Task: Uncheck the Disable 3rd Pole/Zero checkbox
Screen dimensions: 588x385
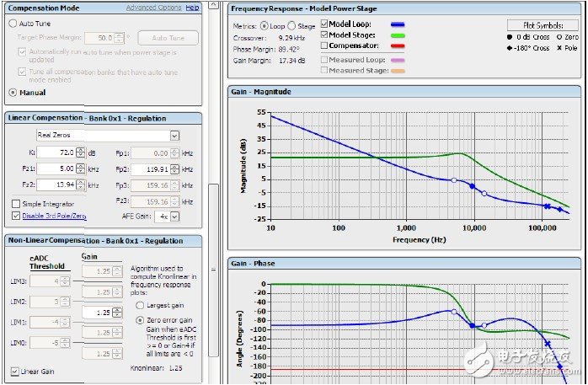Action: (x=16, y=216)
